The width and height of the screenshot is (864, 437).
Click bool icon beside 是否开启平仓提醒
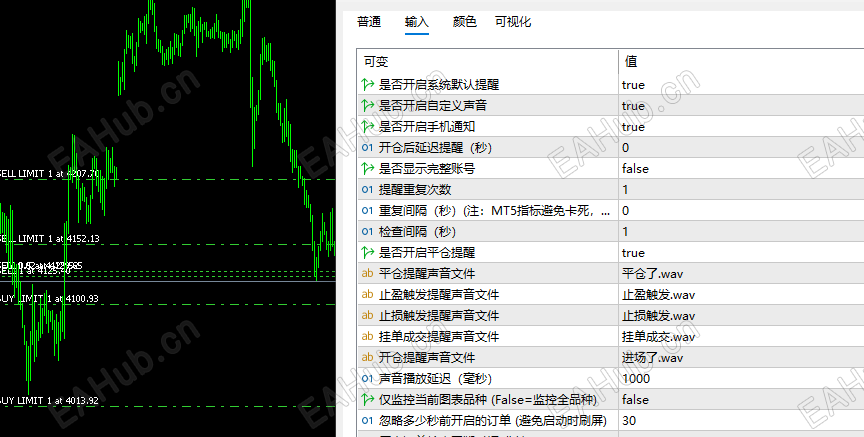[x=368, y=253]
